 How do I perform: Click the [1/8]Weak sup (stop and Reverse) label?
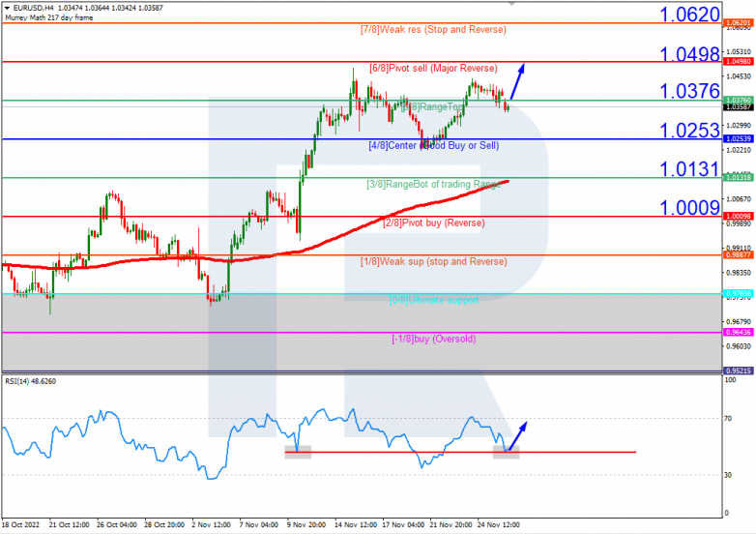click(x=433, y=261)
